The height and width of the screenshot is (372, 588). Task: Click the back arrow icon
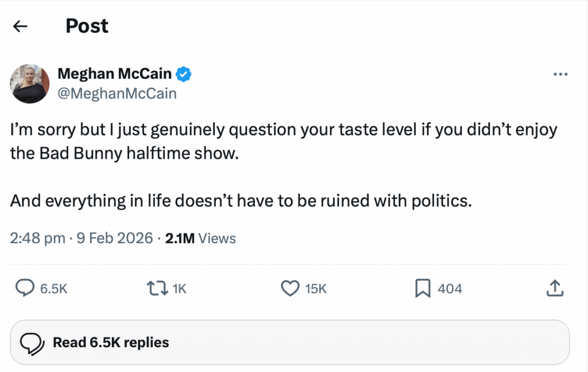click(21, 26)
